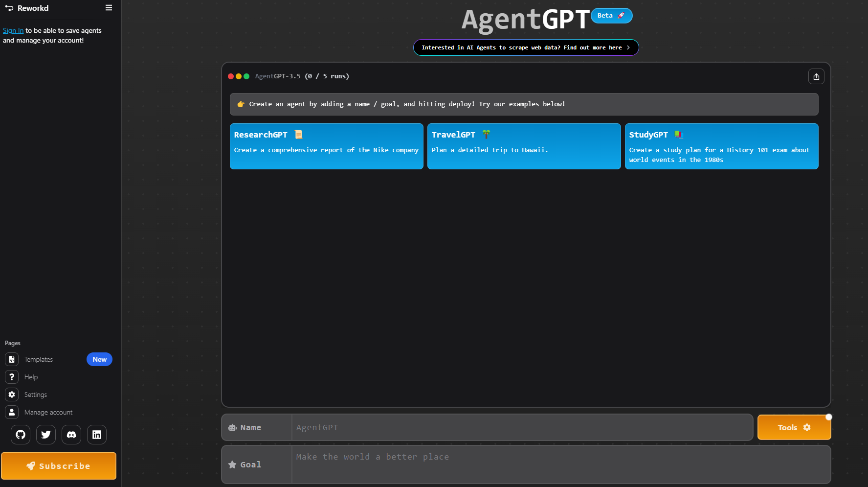Viewport: 868px width, 487px height.
Task: Click the ResearchGPT scroll emoji icon
Action: tap(298, 135)
